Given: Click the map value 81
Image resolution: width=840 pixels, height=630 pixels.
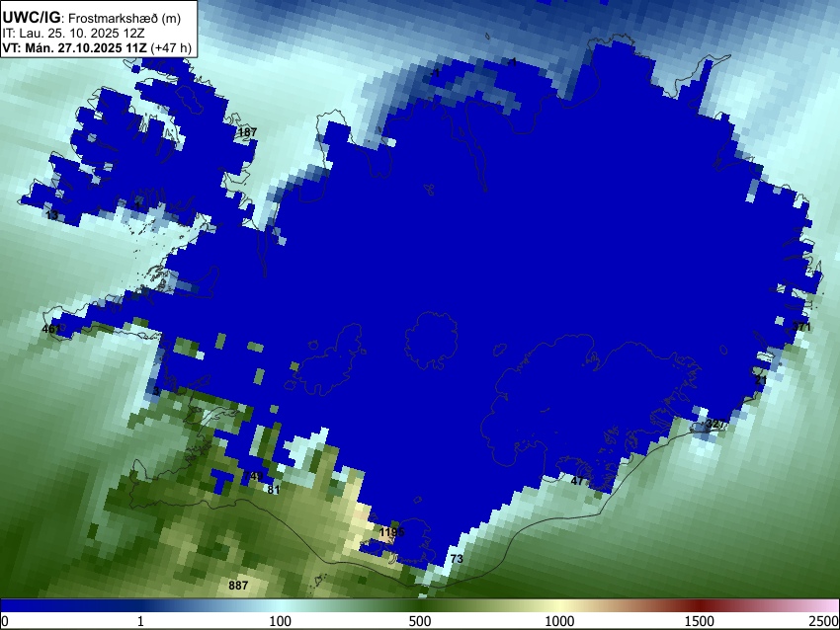Looking at the screenshot, I should tap(273, 490).
